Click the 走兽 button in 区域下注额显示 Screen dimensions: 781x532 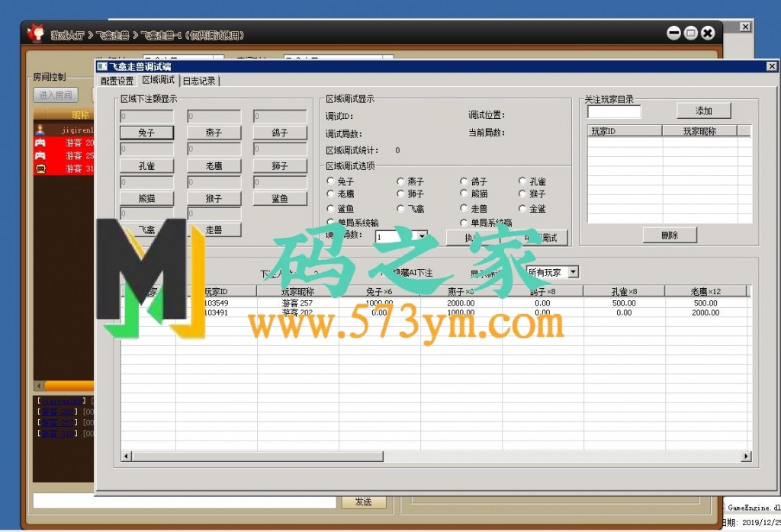tap(214, 230)
